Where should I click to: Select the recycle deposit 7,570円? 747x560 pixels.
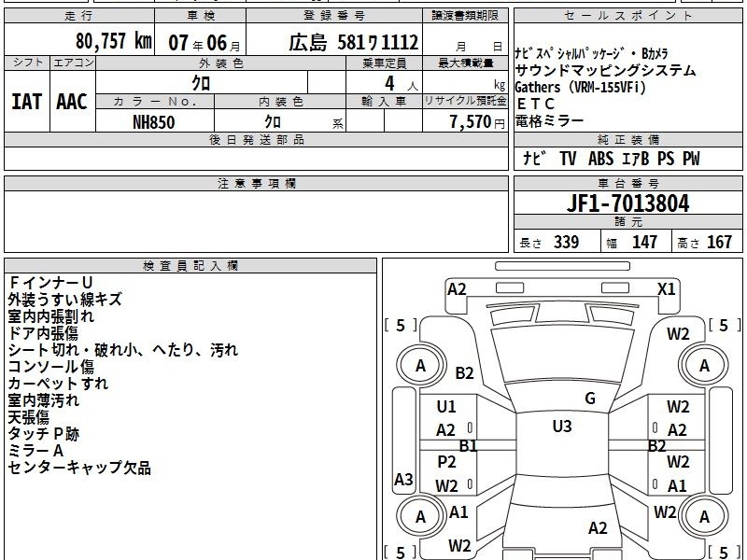coord(477,122)
